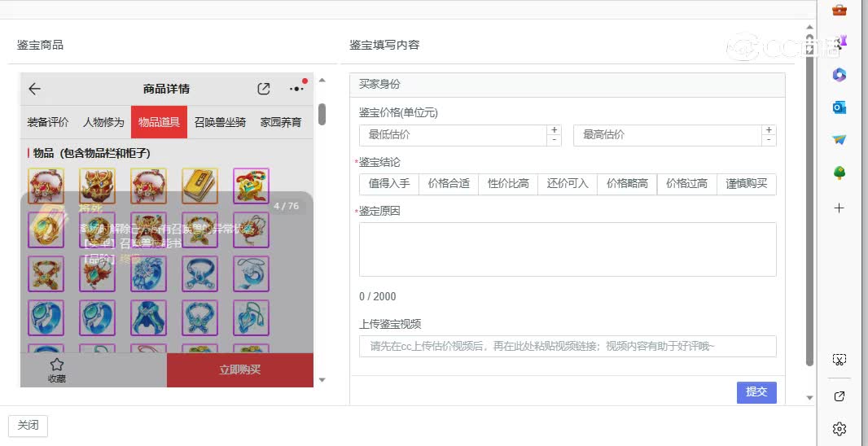The height and width of the screenshot is (446, 868).
Task: Choose 价格合适 as 鉴宝结论
Action: [x=449, y=184]
